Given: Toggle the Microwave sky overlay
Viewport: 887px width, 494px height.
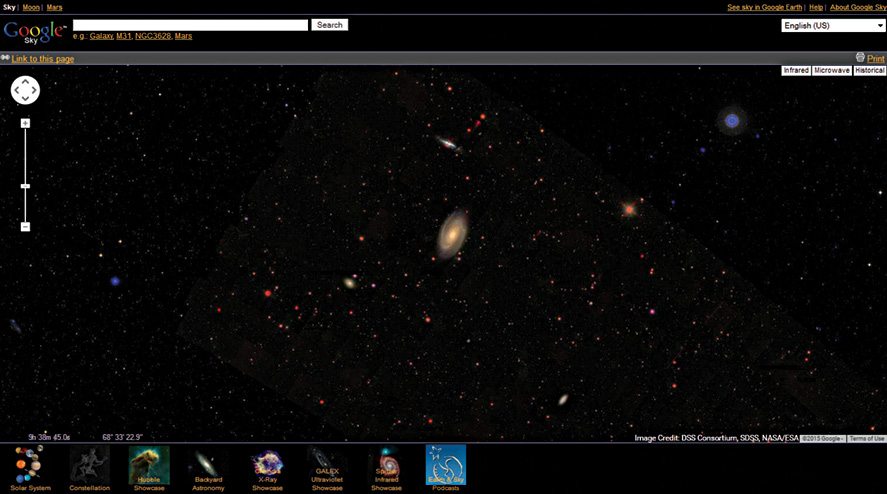Looking at the screenshot, I should pos(831,71).
